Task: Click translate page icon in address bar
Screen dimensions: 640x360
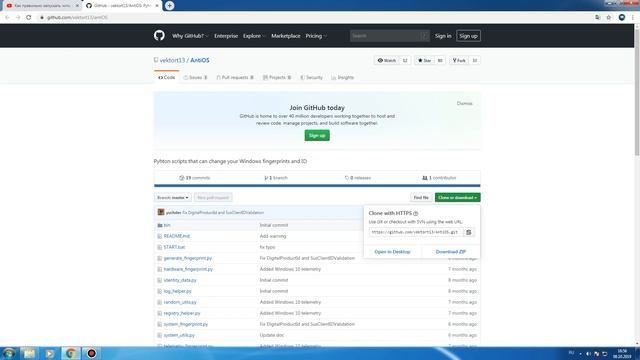Action: pos(598,18)
